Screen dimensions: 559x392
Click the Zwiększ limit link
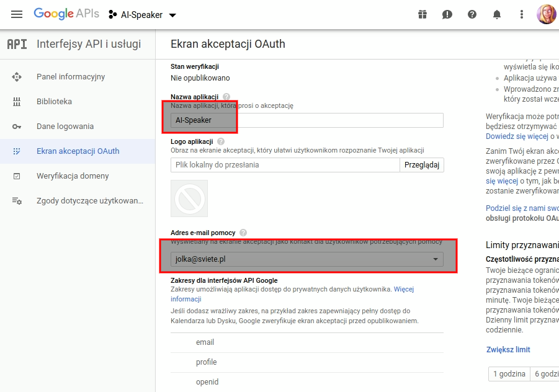[508, 350]
